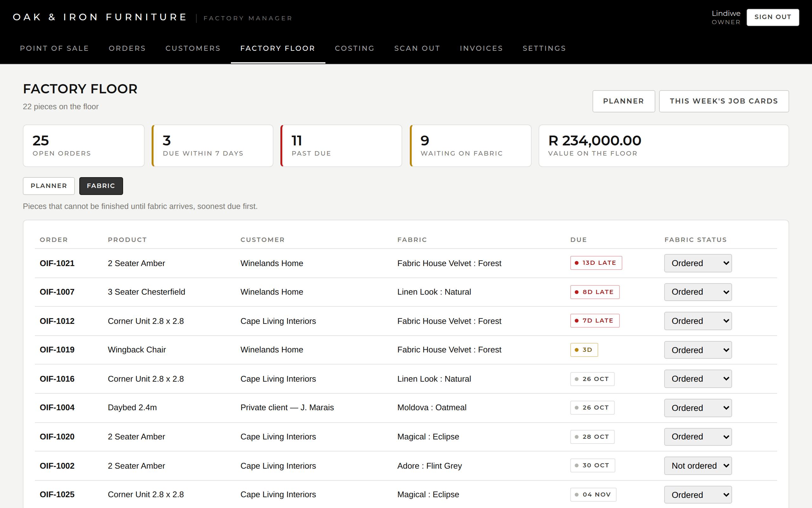Open the Point of Sale tab
The width and height of the screenshot is (812, 508).
(x=54, y=48)
